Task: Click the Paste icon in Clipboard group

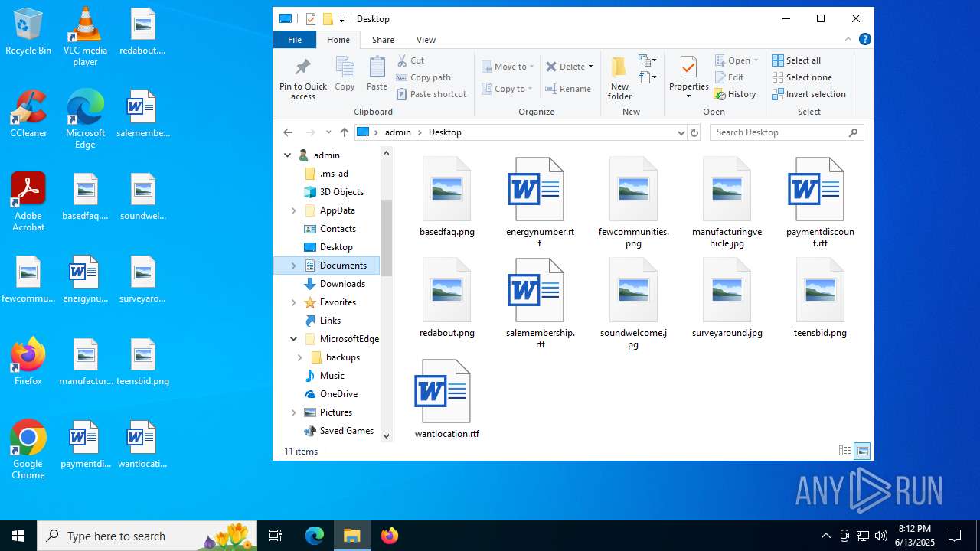Action: [377, 69]
